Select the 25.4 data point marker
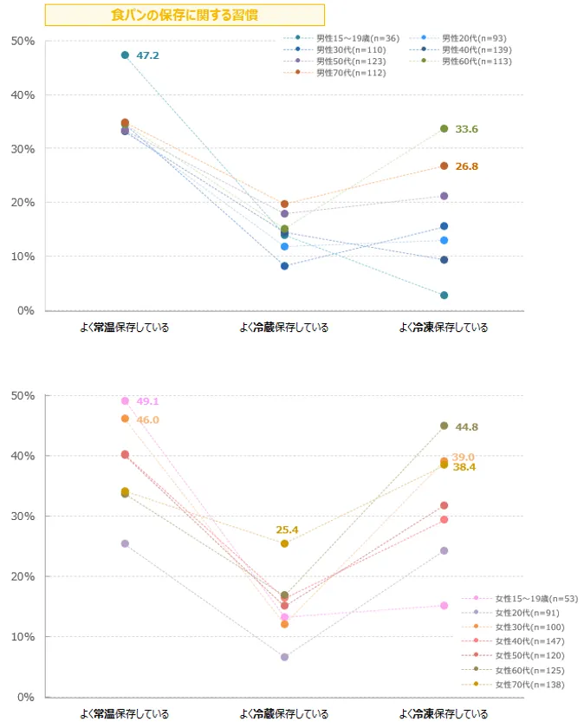The height and width of the screenshot is (728, 584). pos(284,543)
